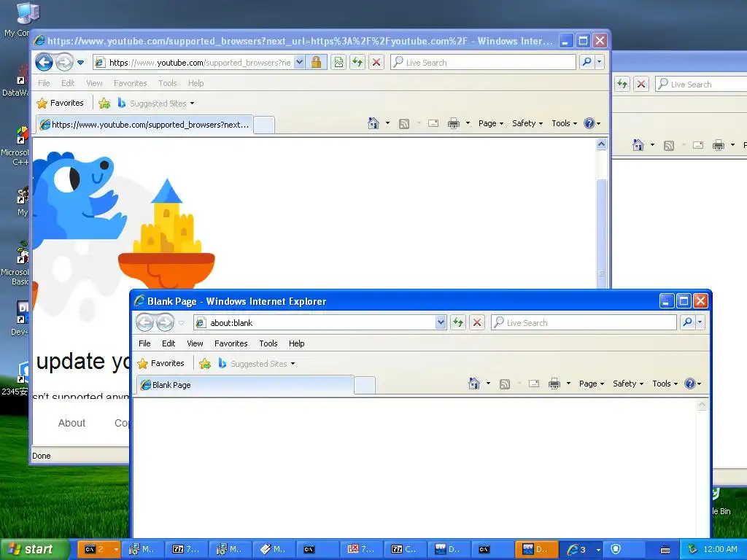Click Print icon in Blank Page window
The image size is (747, 560).
click(x=554, y=384)
